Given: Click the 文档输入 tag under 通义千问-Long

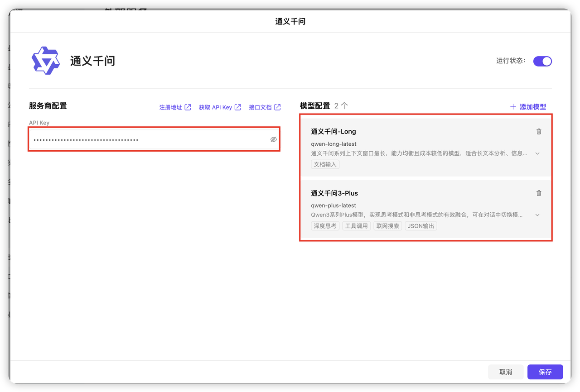Looking at the screenshot, I should pos(325,164).
